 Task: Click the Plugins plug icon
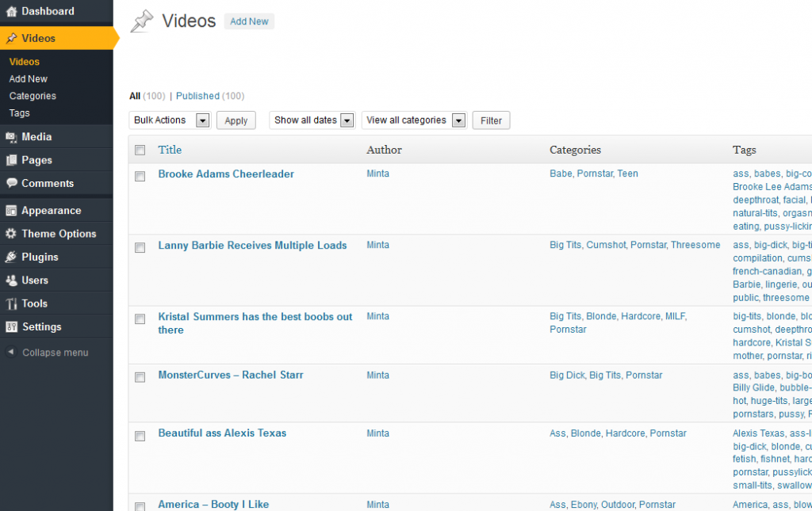click(x=11, y=257)
